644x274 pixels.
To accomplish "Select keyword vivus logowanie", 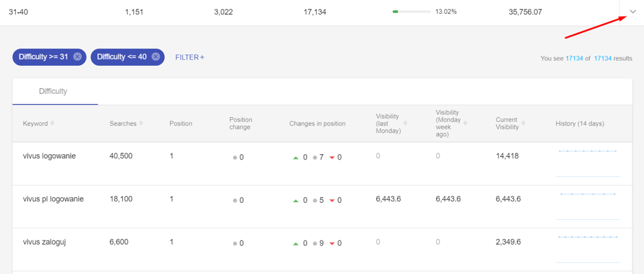I will (x=49, y=156).
